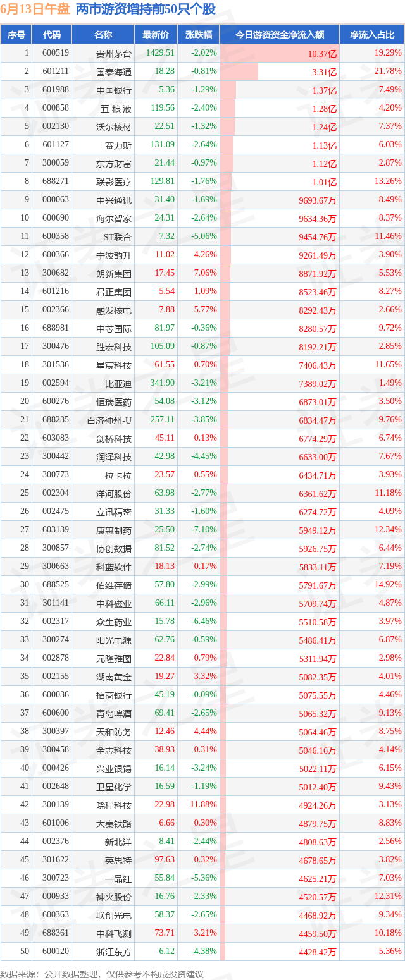The height and width of the screenshot is (980, 405).
Task: Click the change value 4.26%
Action: pyautogui.click(x=205, y=255)
